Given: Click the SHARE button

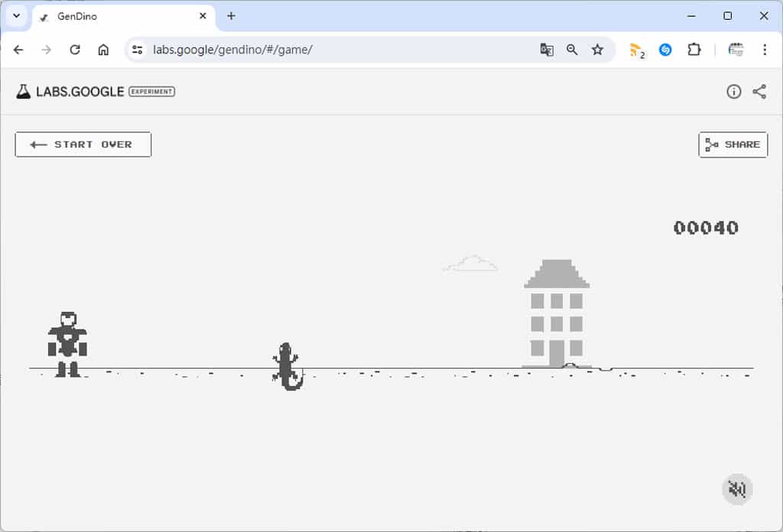Looking at the screenshot, I should pyautogui.click(x=733, y=144).
